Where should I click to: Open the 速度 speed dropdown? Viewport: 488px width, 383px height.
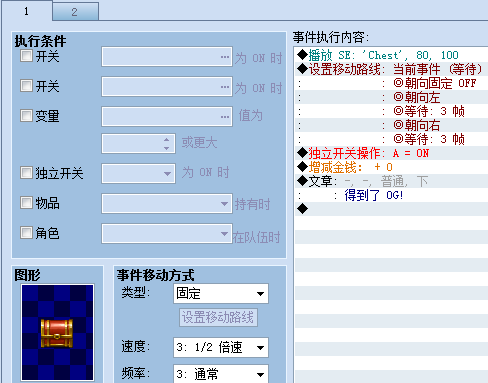click(x=221, y=348)
